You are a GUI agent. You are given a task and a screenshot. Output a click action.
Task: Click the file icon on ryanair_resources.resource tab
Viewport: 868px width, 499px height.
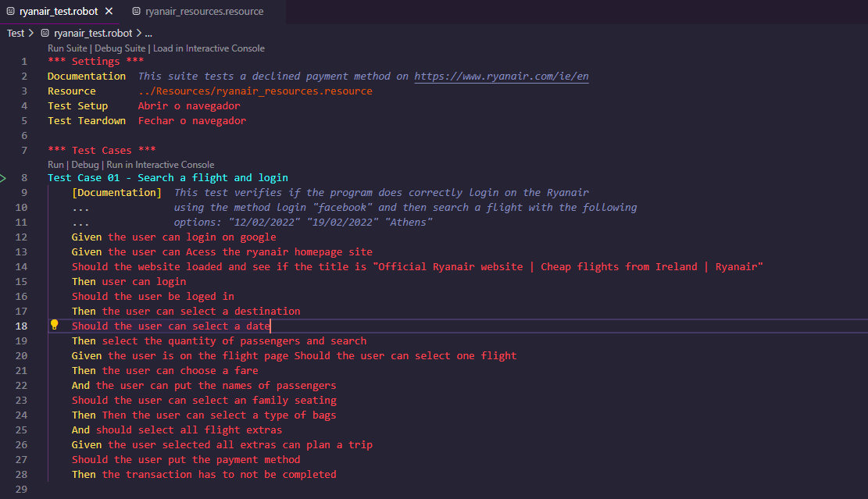[x=138, y=12]
